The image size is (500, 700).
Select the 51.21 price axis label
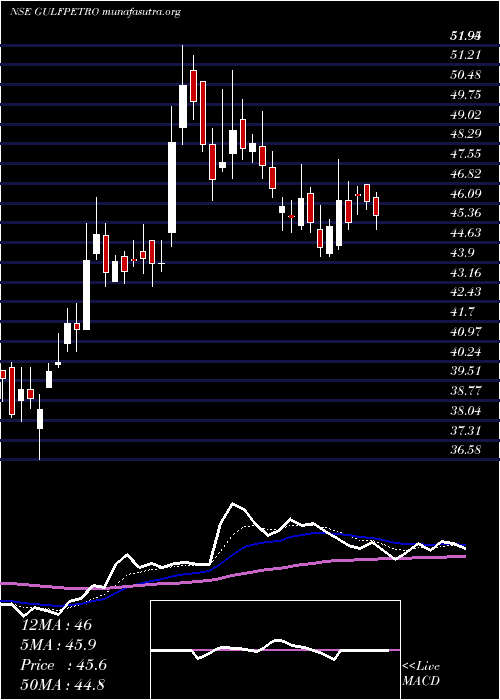tap(466, 54)
